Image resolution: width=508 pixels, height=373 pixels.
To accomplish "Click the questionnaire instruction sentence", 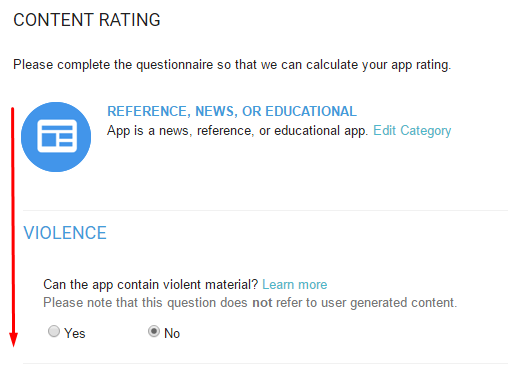I will pyautogui.click(x=232, y=65).
